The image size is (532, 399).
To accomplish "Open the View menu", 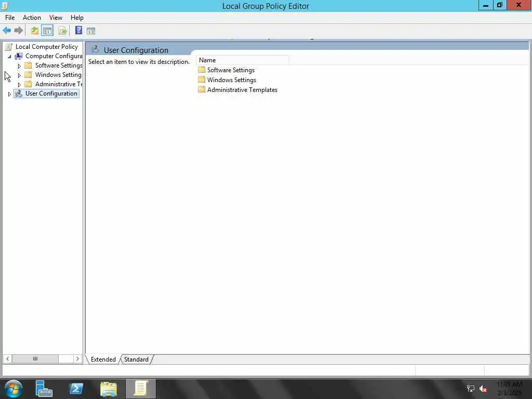I will 56,18.
